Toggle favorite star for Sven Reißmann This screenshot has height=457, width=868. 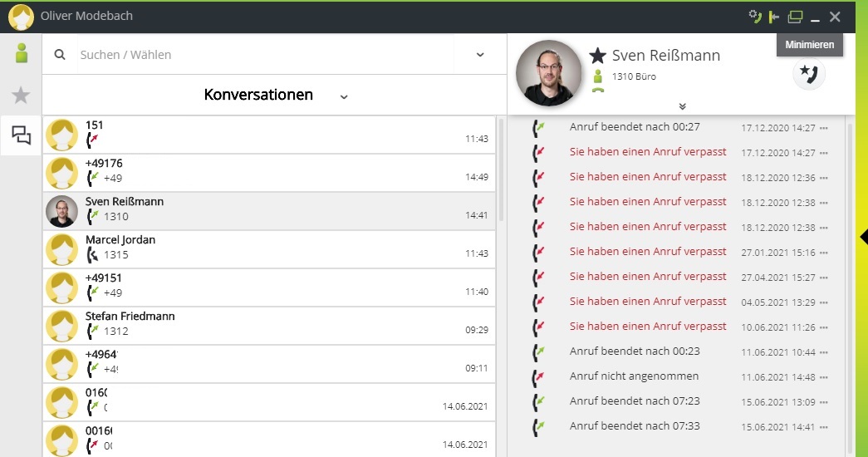click(x=597, y=56)
